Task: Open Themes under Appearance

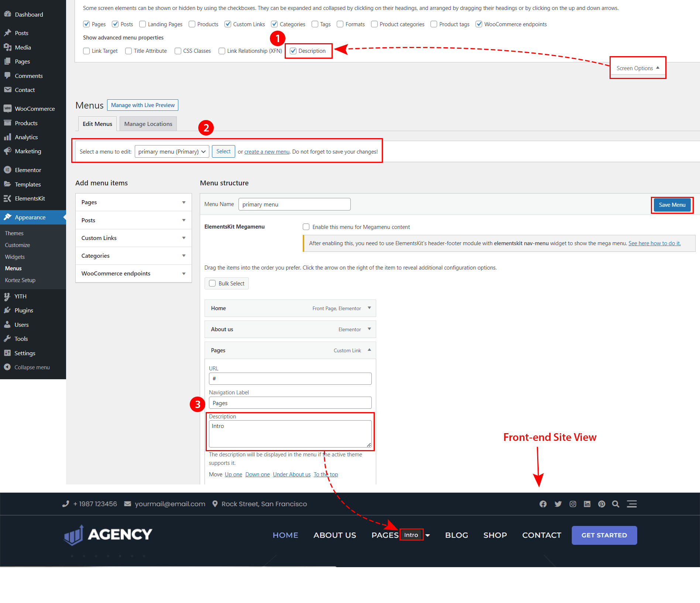Action: coord(14,233)
